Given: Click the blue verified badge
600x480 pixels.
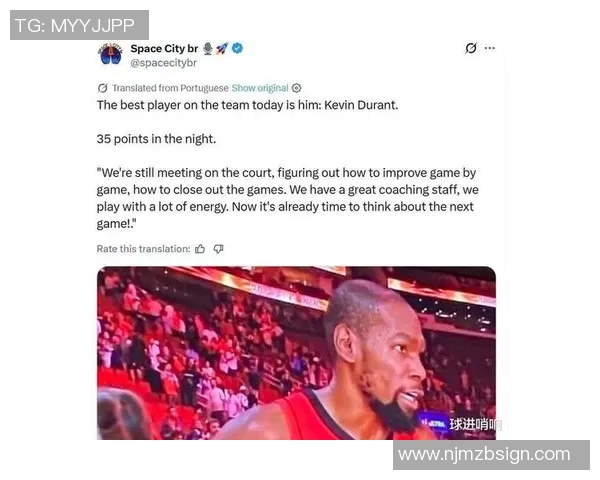Looking at the screenshot, I should click(x=238, y=48).
